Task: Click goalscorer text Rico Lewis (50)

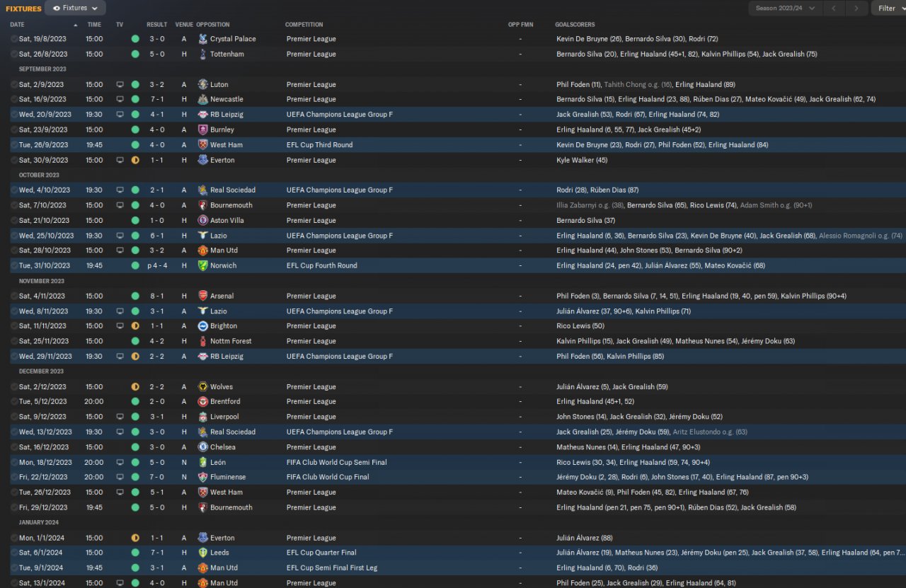Action: [x=580, y=326]
